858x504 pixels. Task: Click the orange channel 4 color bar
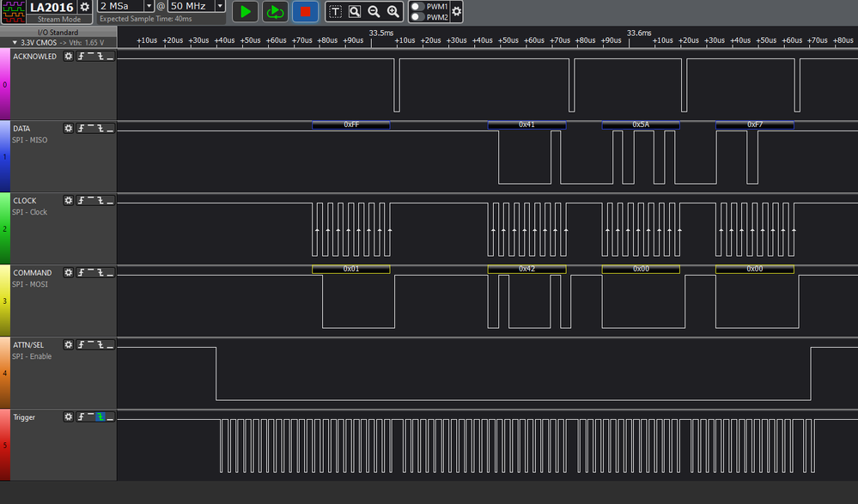(x=5, y=373)
